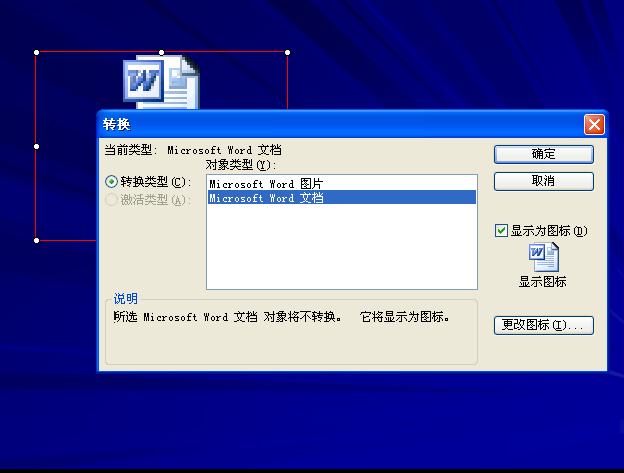Click the top-left selection handle of object
Screen dimensions: 624x473
pyautogui.click(x=37, y=53)
